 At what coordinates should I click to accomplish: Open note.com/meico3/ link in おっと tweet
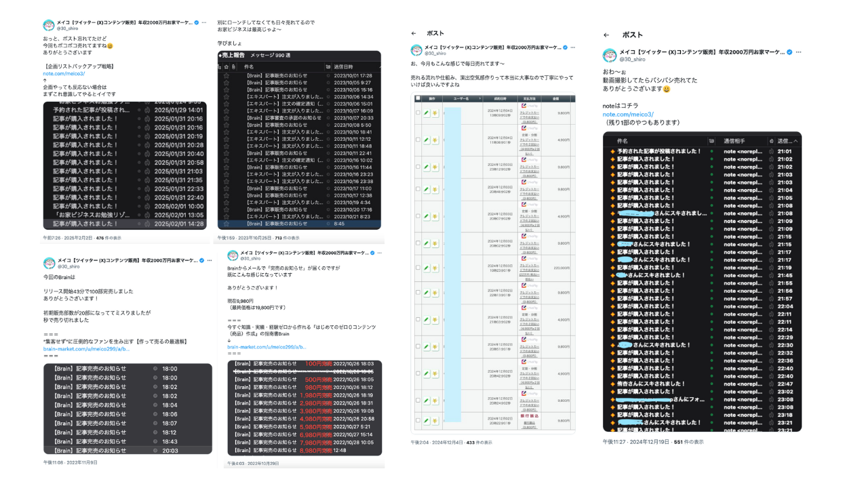click(64, 73)
